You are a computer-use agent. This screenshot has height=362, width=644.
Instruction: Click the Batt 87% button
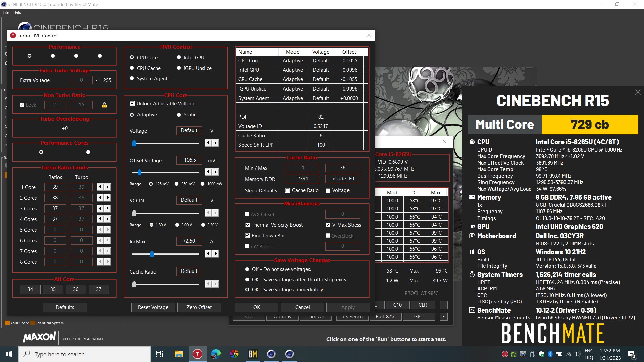(385, 317)
